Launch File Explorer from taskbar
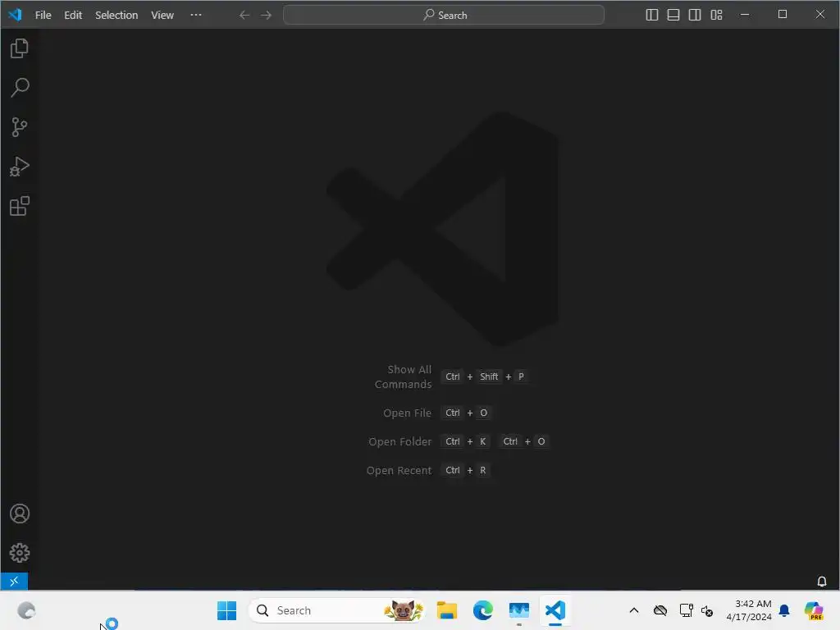The image size is (840, 630). coord(447,610)
